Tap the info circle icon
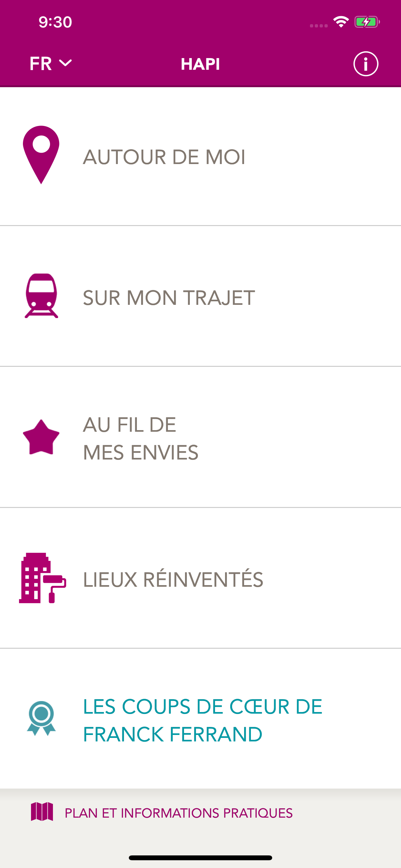 pos(365,64)
